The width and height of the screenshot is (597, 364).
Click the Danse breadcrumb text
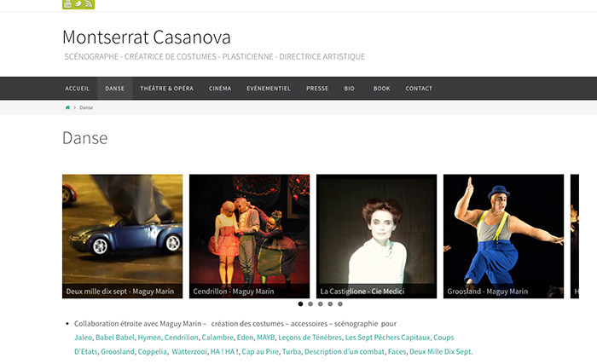pyautogui.click(x=86, y=107)
